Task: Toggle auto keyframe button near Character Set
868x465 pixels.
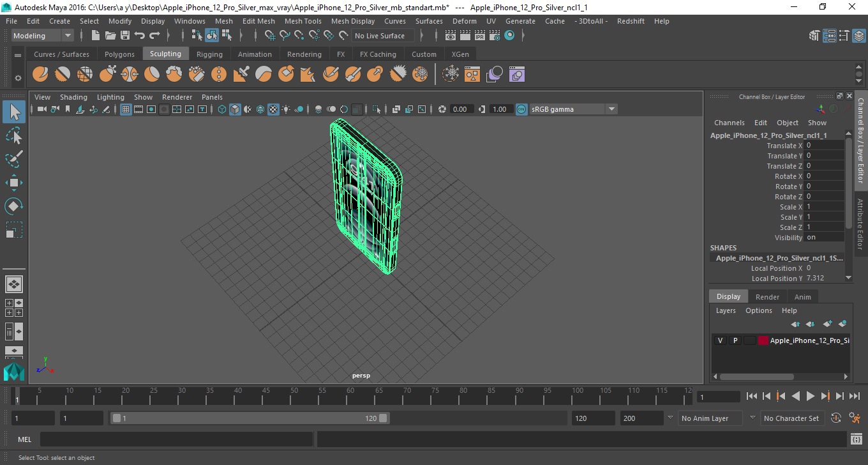Action: [837, 418]
